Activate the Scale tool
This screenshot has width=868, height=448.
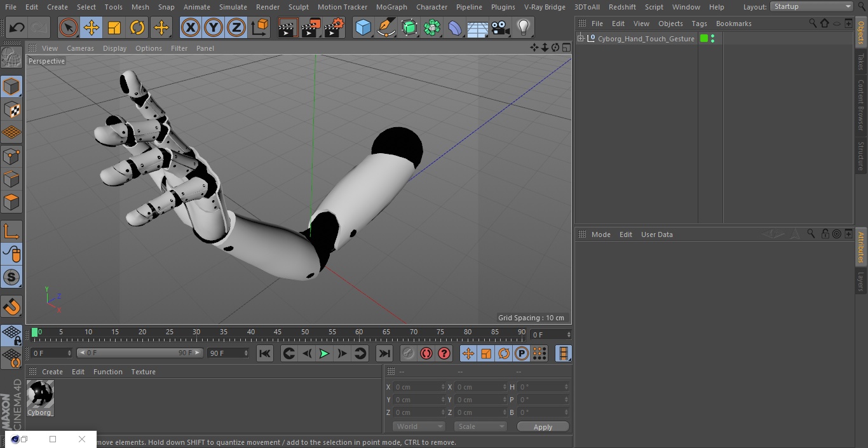[114, 28]
